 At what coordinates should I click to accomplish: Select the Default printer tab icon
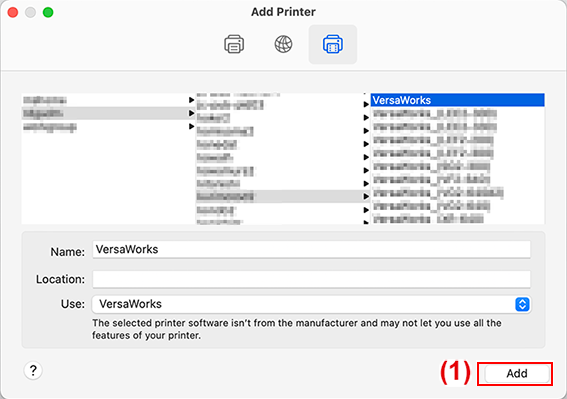click(x=234, y=44)
